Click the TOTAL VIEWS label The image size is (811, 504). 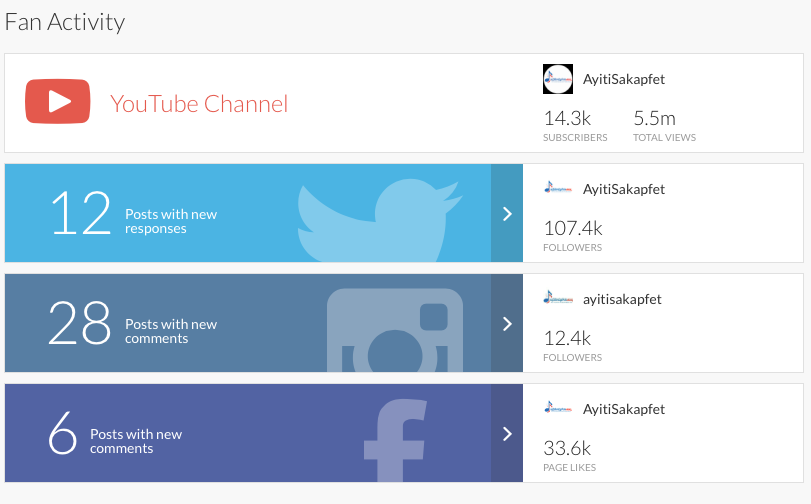(665, 138)
